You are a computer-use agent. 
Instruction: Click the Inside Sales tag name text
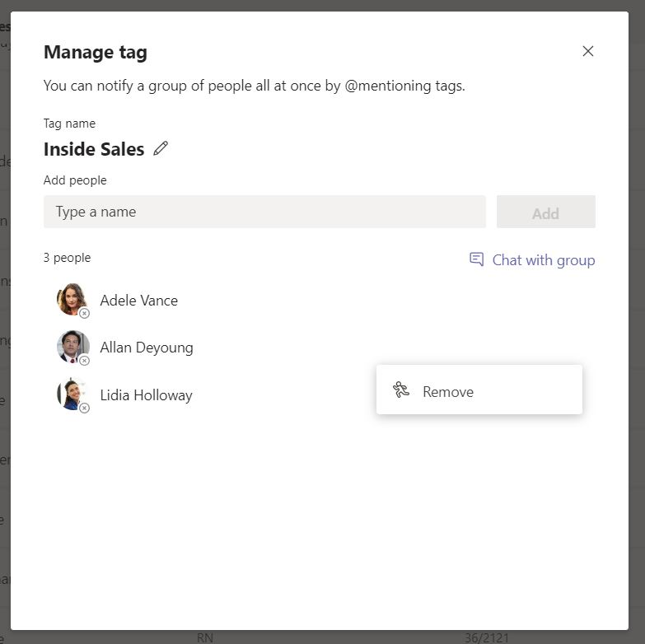pos(94,149)
